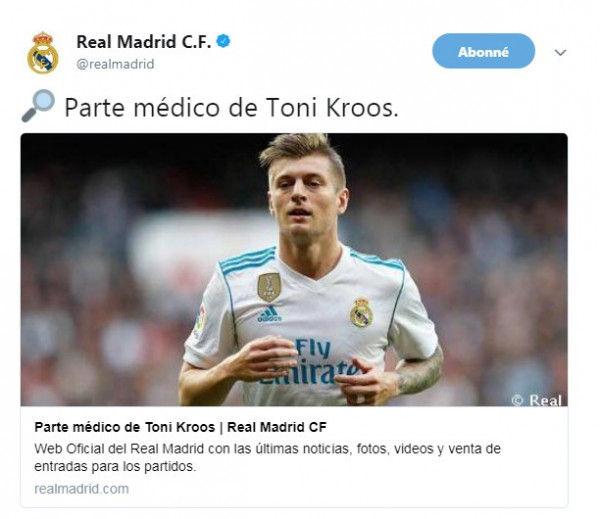Image resolution: width=600 pixels, height=519 pixels.
Task: Click the blue verified badge
Action: coord(223,41)
